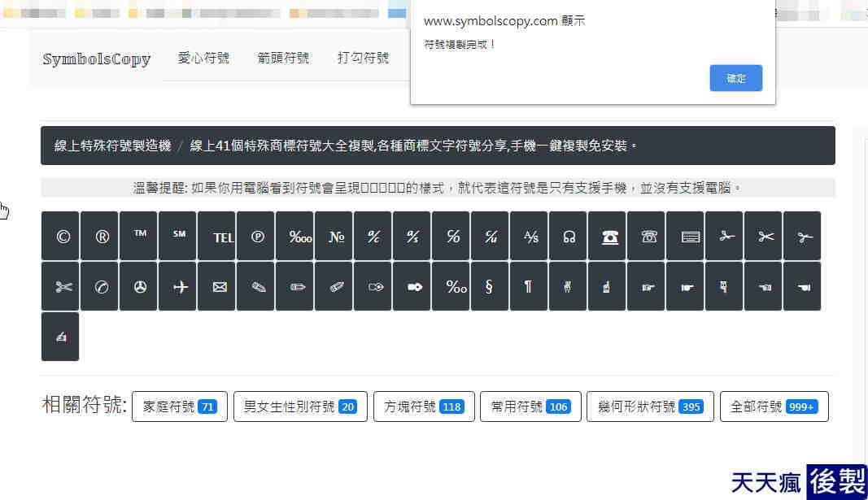Copy the tape drive ✇ circle symbol

[x=138, y=286]
